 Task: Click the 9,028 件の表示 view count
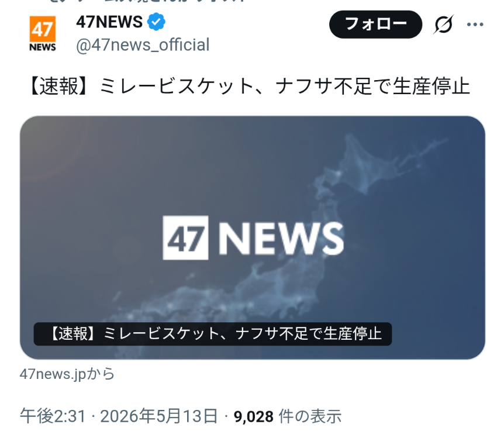[287, 416]
